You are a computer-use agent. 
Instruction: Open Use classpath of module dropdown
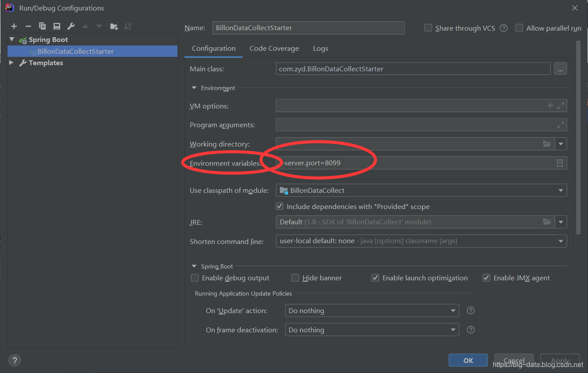(x=561, y=190)
